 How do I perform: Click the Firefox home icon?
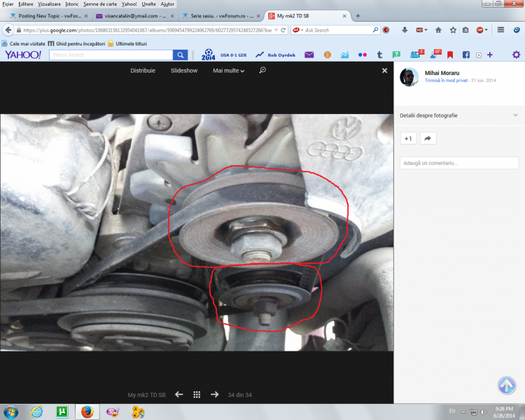(x=438, y=30)
